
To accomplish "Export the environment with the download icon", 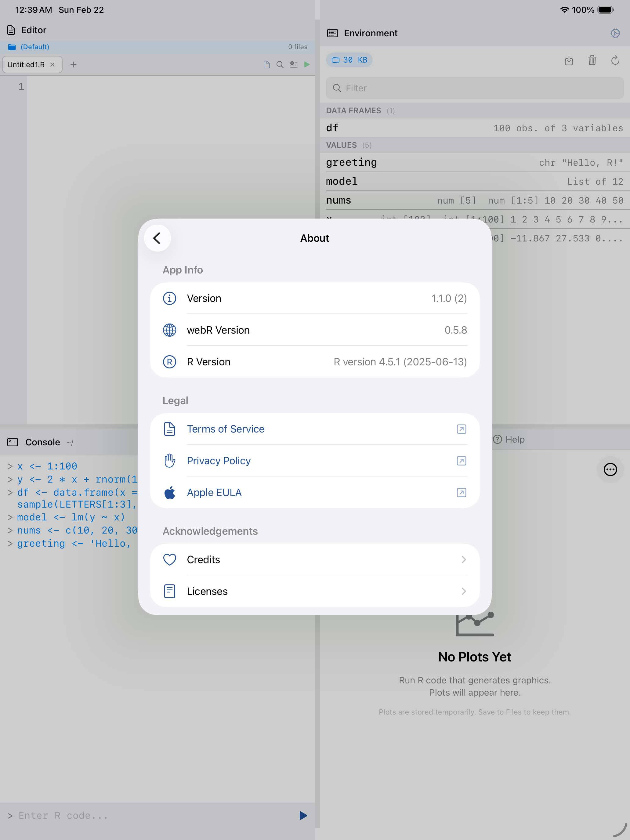I will (x=569, y=60).
